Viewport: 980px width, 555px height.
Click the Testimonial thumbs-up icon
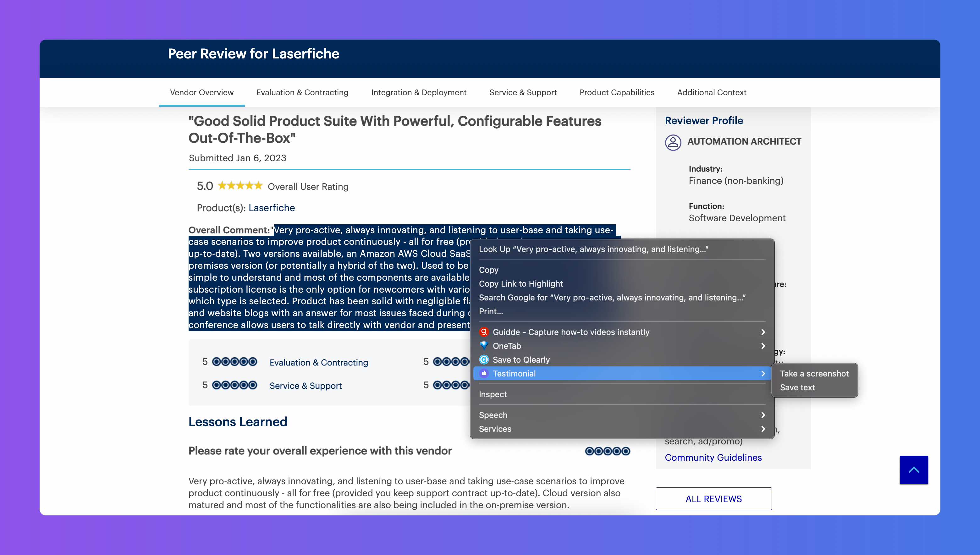pyautogui.click(x=484, y=373)
